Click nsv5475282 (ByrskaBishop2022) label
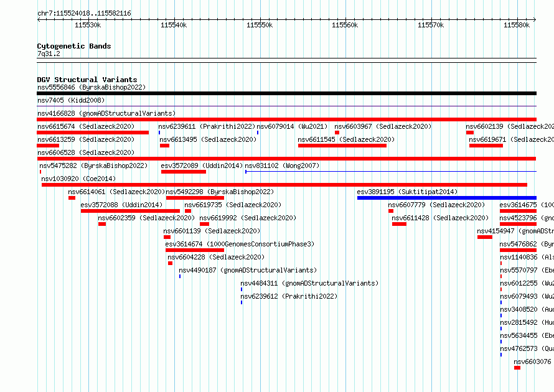The height and width of the screenshot is (392, 554). point(93,166)
